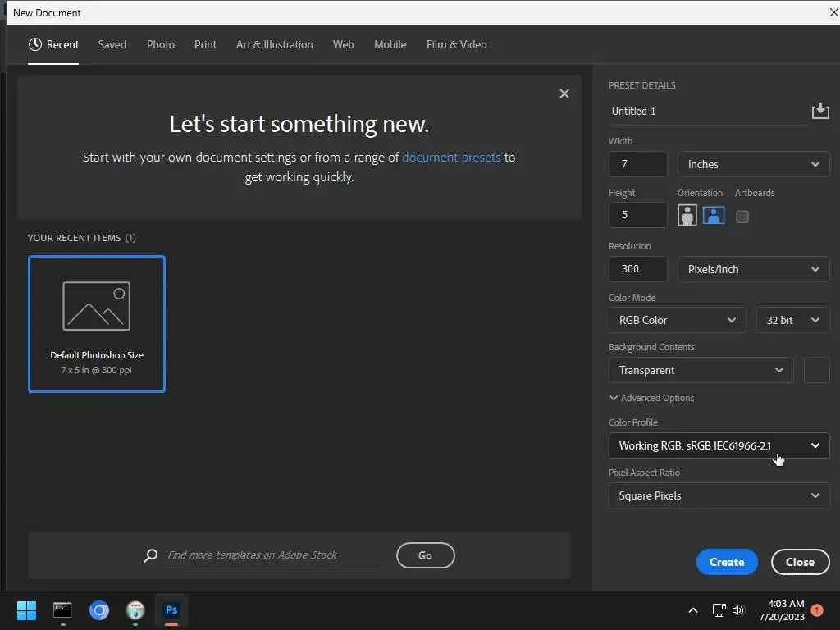Click the Height input field
The height and width of the screenshot is (630, 840).
tap(638, 215)
